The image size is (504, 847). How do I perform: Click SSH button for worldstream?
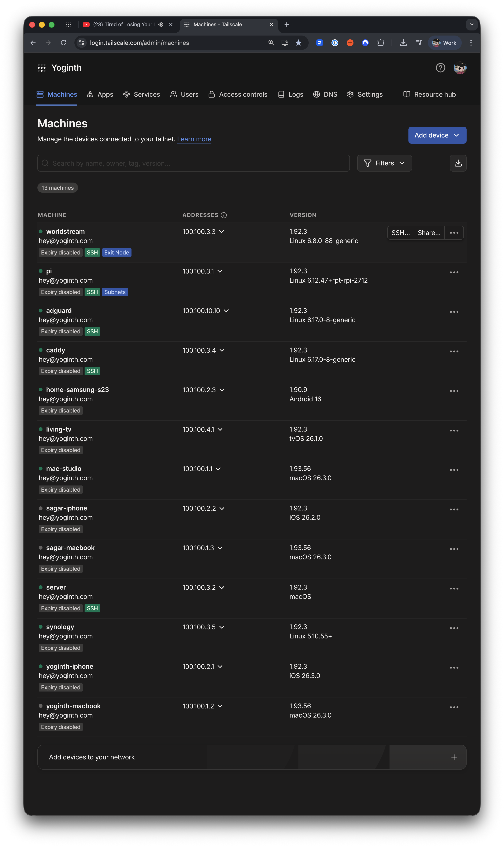tap(400, 233)
